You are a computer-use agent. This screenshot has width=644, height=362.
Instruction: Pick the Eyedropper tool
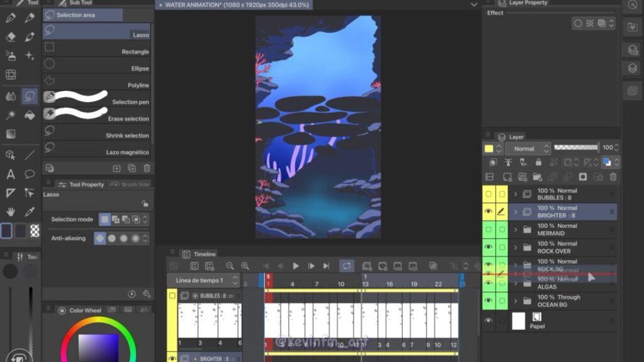click(x=30, y=212)
